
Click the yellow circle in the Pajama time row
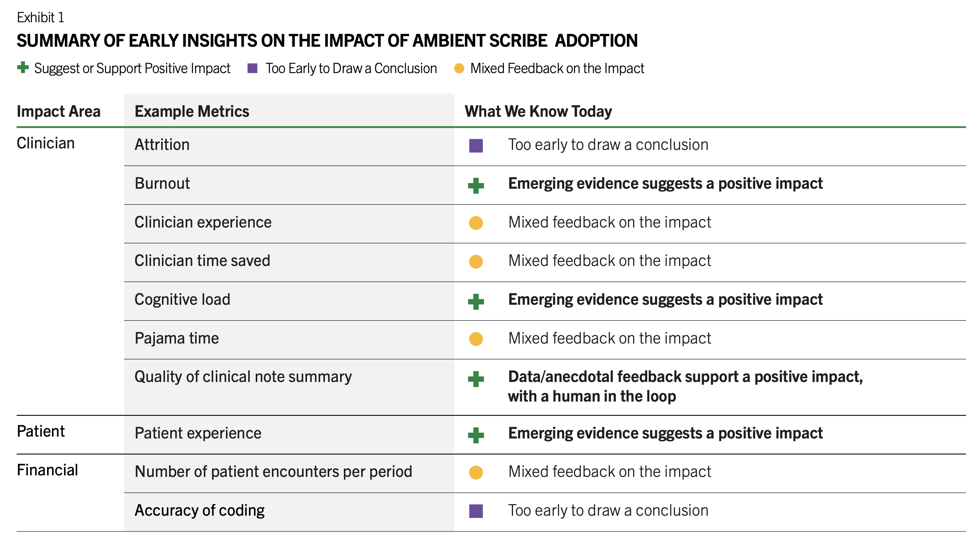(476, 339)
